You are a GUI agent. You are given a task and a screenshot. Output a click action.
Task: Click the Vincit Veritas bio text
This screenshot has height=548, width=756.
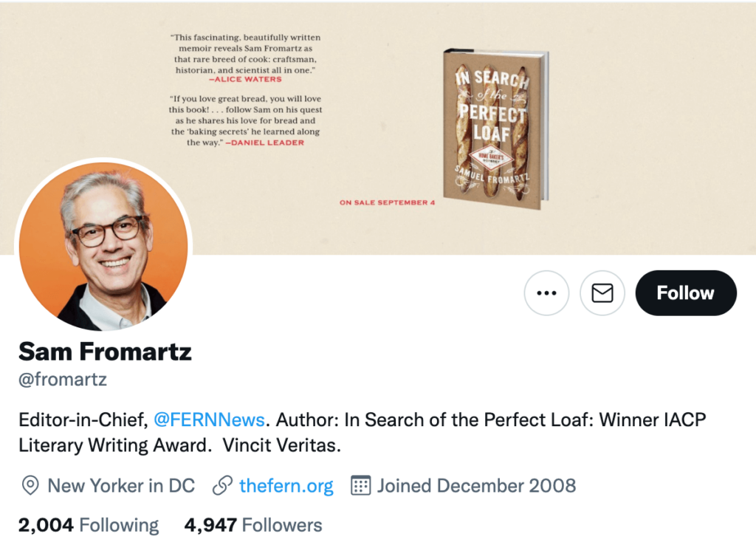283,446
